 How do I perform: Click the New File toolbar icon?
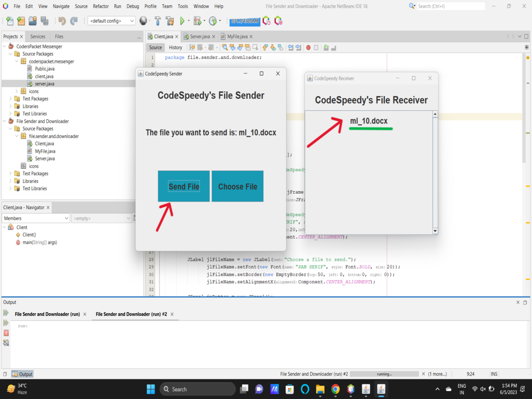pos(10,21)
